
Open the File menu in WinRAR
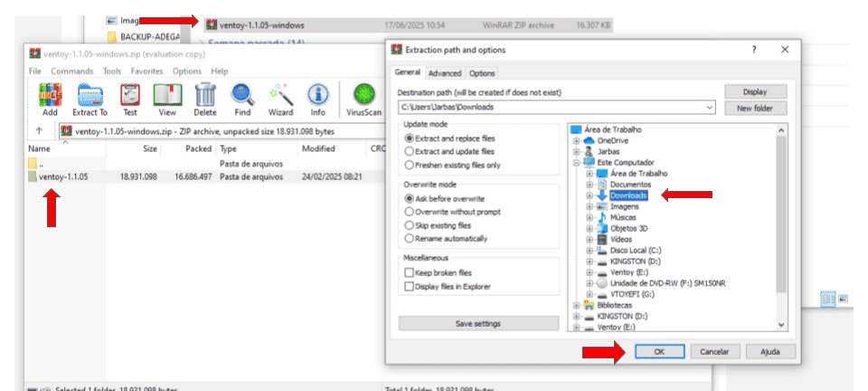coord(35,71)
